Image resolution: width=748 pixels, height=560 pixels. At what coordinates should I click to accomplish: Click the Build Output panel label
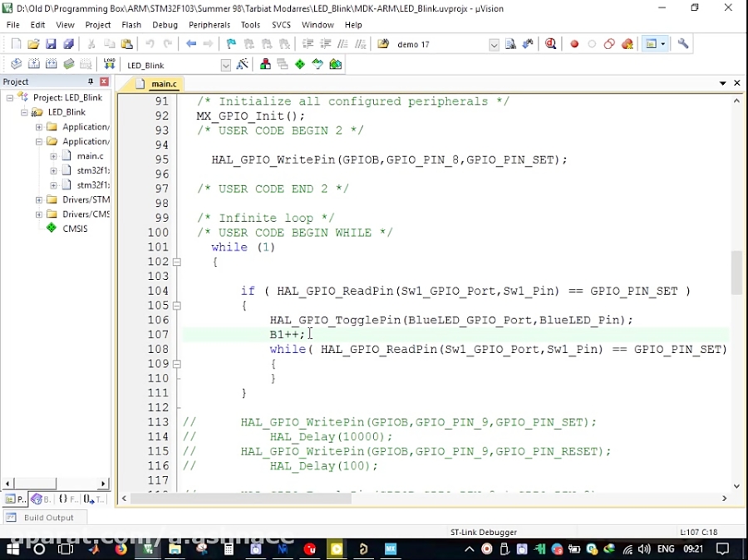click(x=48, y=518)
